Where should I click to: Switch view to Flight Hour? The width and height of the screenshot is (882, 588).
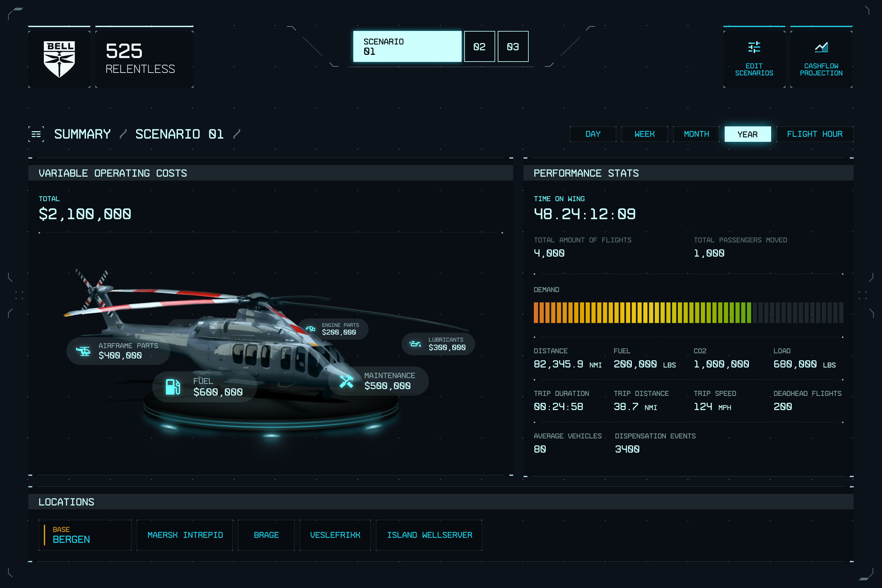point(815,134)
